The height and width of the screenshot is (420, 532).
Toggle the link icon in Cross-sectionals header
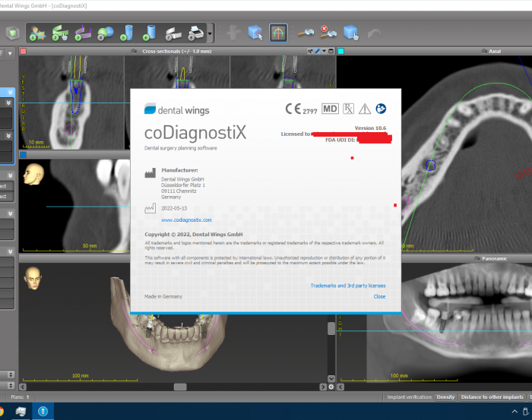(x=317, y=51)
